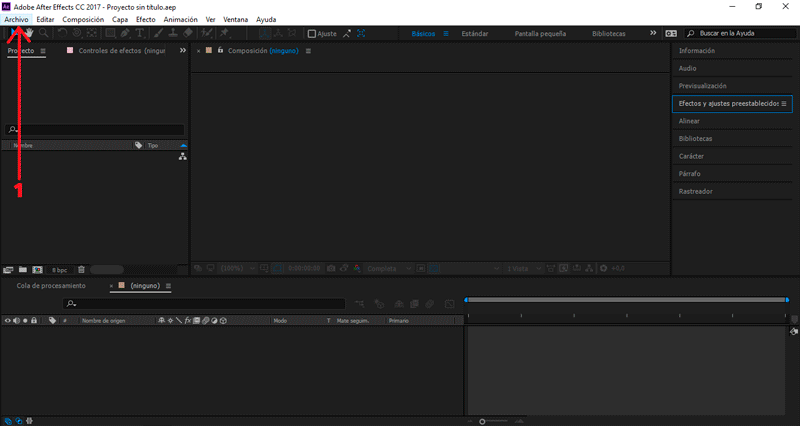The image size is (800, 426).
Task: Toggle the lock column switch in timeline
Action: 34,321
